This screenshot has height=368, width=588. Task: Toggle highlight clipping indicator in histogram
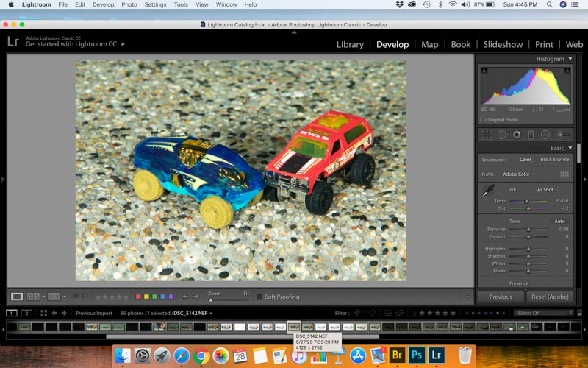tap(567, 70)
